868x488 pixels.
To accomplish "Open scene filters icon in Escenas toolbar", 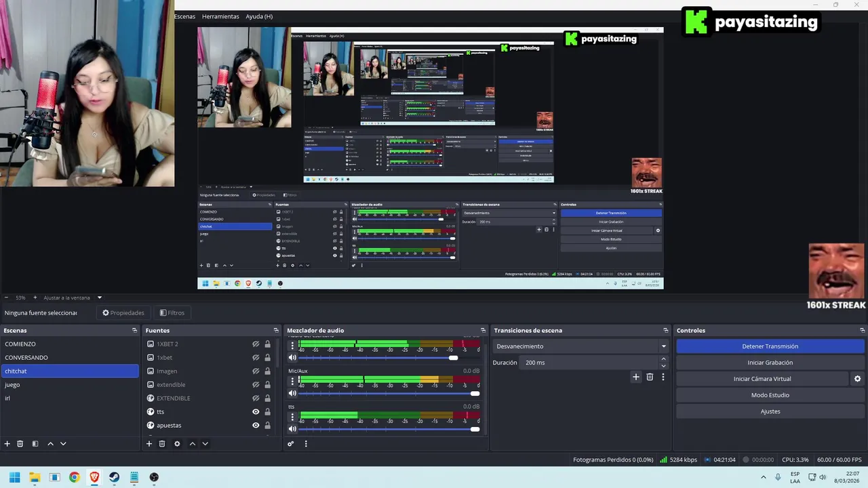I will [x=35, y=444].
